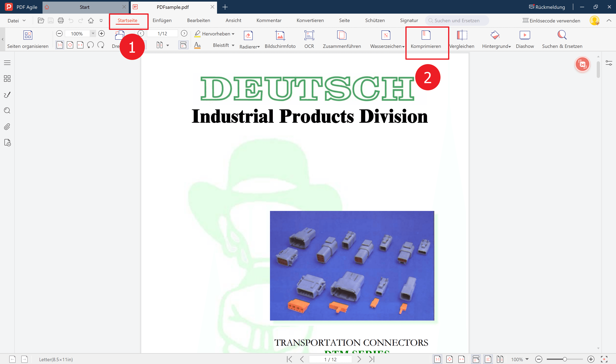This screenshot has height=364, width=616.
Task: Expand the Hervorheben dropdown arrow
Action: pos(233,34)
